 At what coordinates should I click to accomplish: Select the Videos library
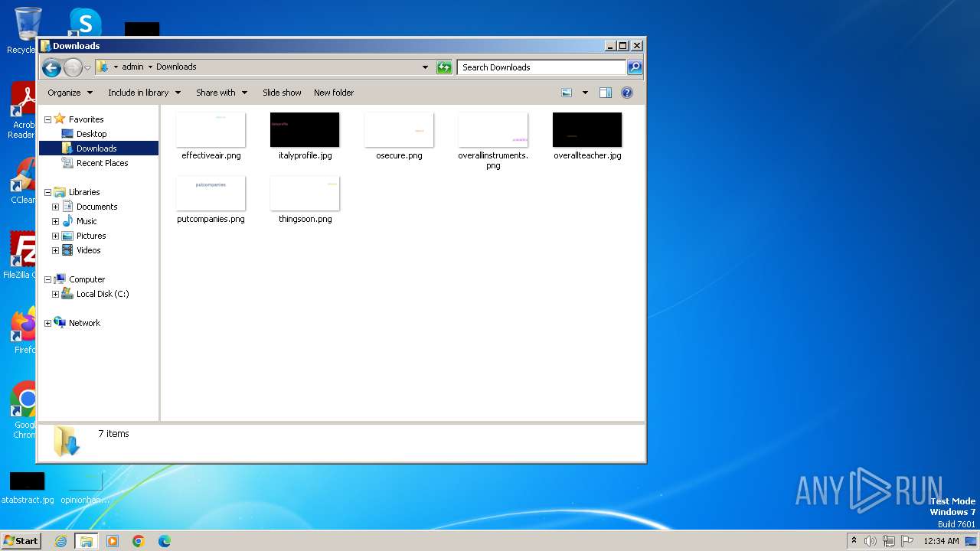(88, 250)
